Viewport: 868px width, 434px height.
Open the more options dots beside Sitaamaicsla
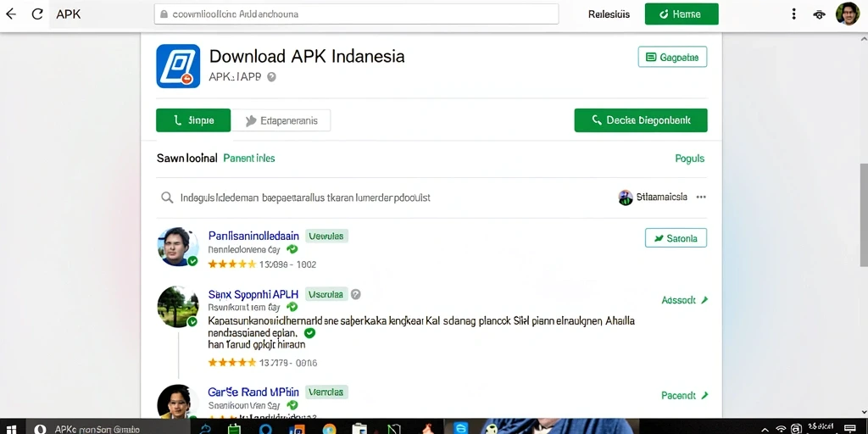701,197
